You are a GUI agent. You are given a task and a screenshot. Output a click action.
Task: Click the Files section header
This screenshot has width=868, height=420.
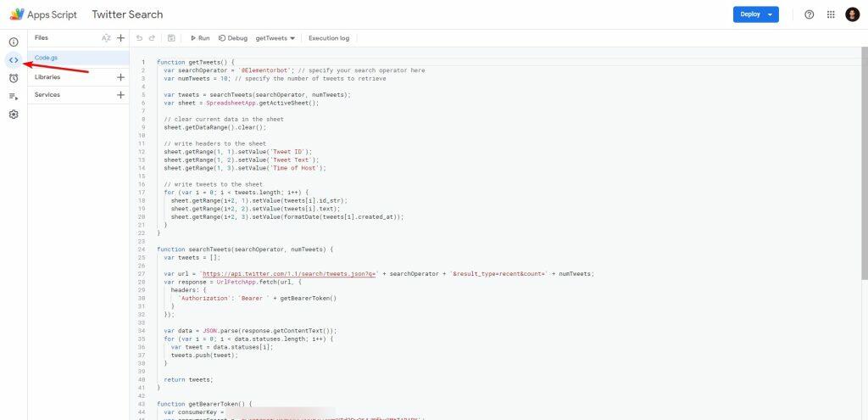pyautogui.click(x=42, y=37)
